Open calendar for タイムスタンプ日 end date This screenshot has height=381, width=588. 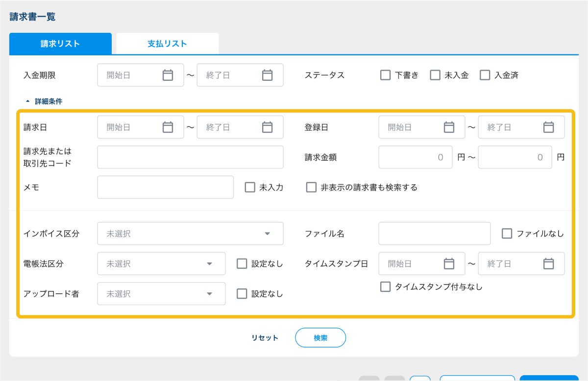(x=548, y=264)
